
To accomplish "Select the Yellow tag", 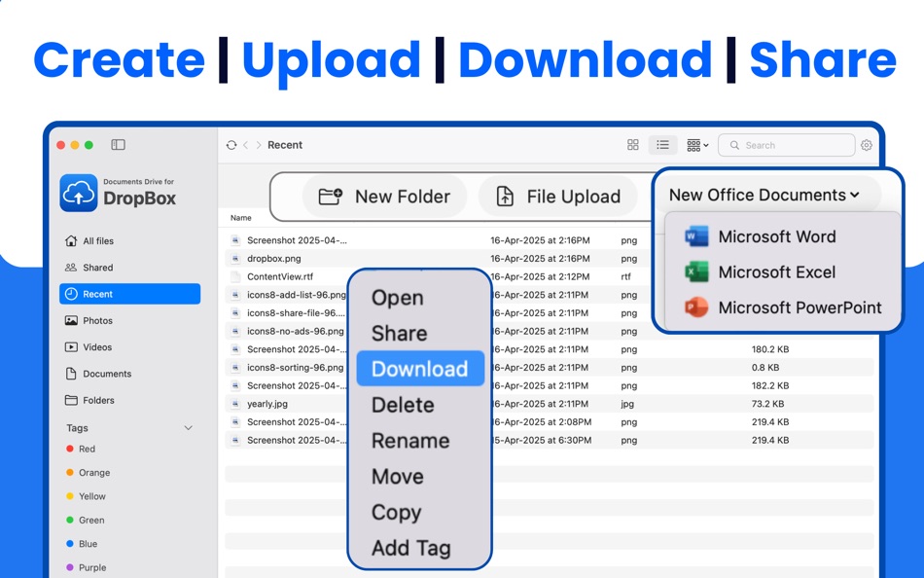I will coord(86,496).
